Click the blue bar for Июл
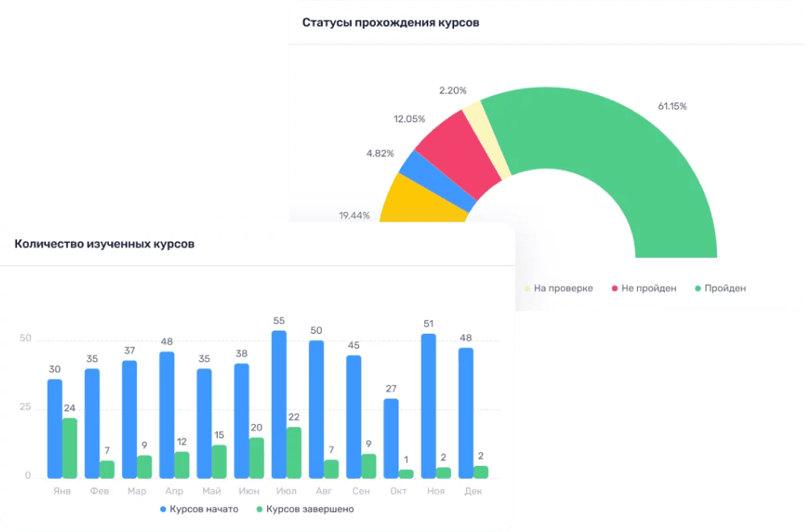 click(279, 405)
